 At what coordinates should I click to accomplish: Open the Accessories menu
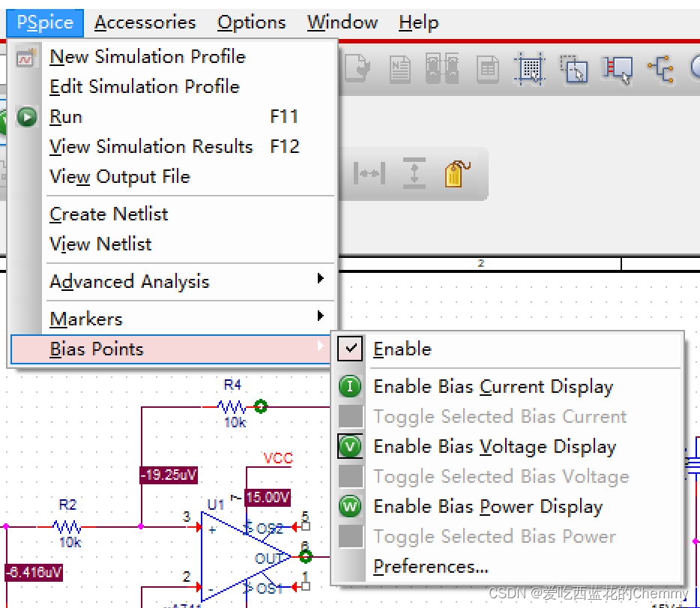click(145, 22)
